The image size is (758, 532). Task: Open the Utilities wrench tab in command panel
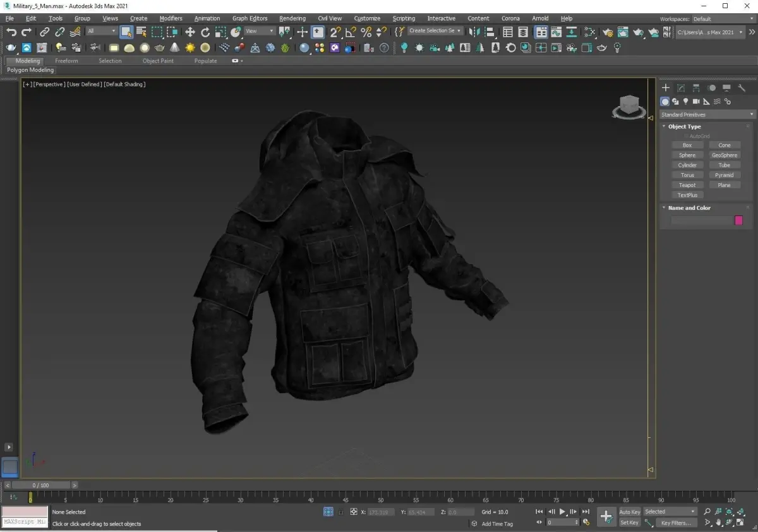742,88
